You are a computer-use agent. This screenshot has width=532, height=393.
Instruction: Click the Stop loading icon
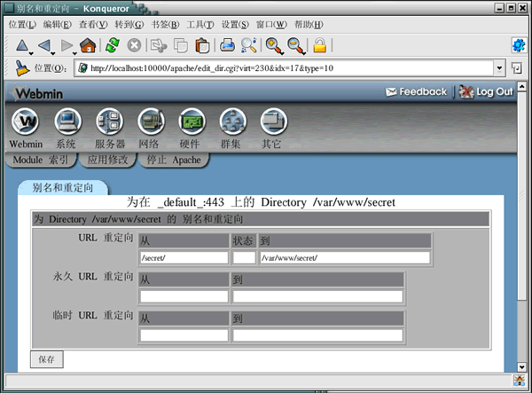[135, 45]
